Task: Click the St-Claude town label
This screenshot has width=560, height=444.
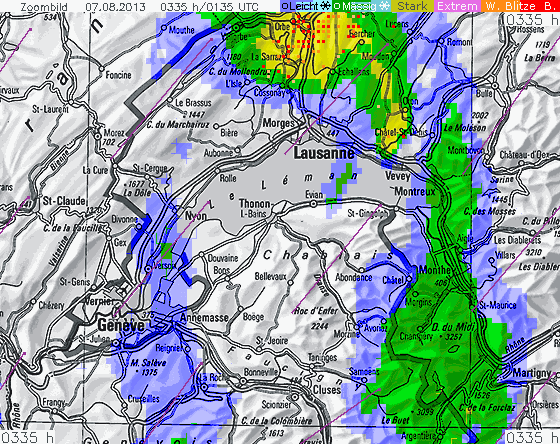Action: coord(64,201)
